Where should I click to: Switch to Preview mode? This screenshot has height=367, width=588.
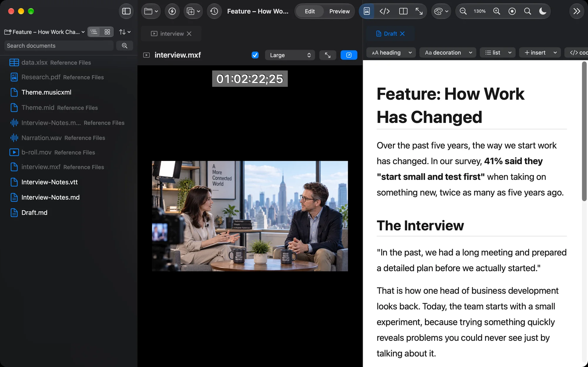point(339,11)
